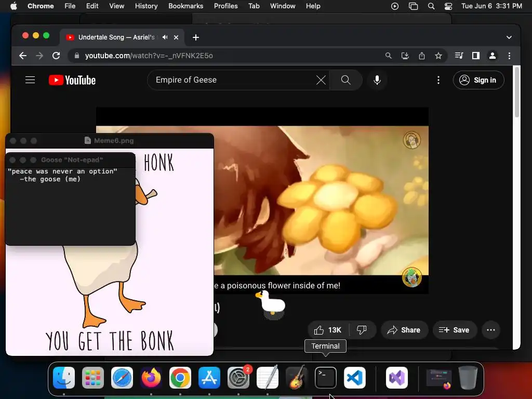
Task: Open System Settings from the Dock
Action: [238, 377]
